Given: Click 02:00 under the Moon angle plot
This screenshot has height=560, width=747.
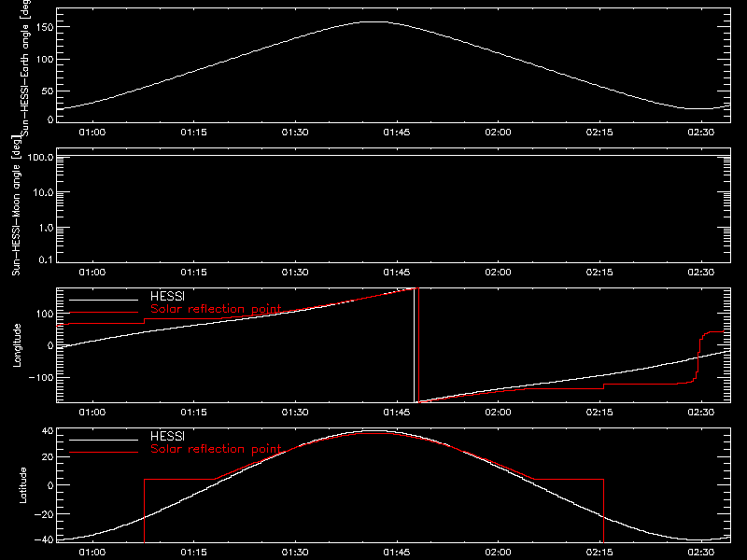Looking at the screenshot, I should pos(498,273).
